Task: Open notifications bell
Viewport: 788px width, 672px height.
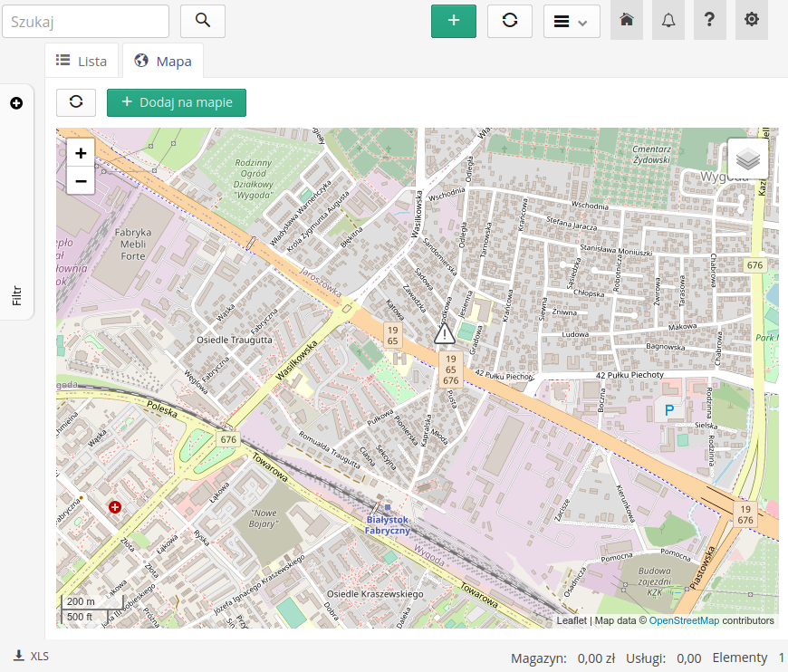Action: click(668, 21)
